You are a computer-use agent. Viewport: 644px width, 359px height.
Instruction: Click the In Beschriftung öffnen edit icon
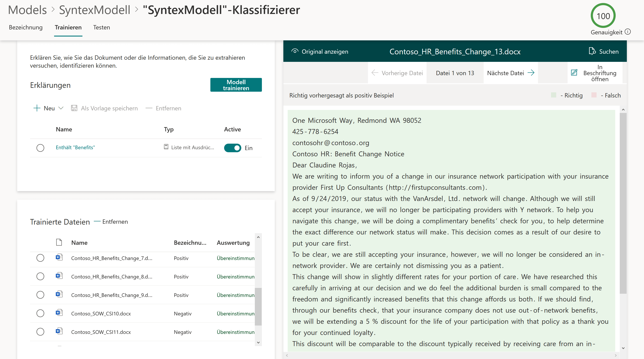click(x=574, y=73)
